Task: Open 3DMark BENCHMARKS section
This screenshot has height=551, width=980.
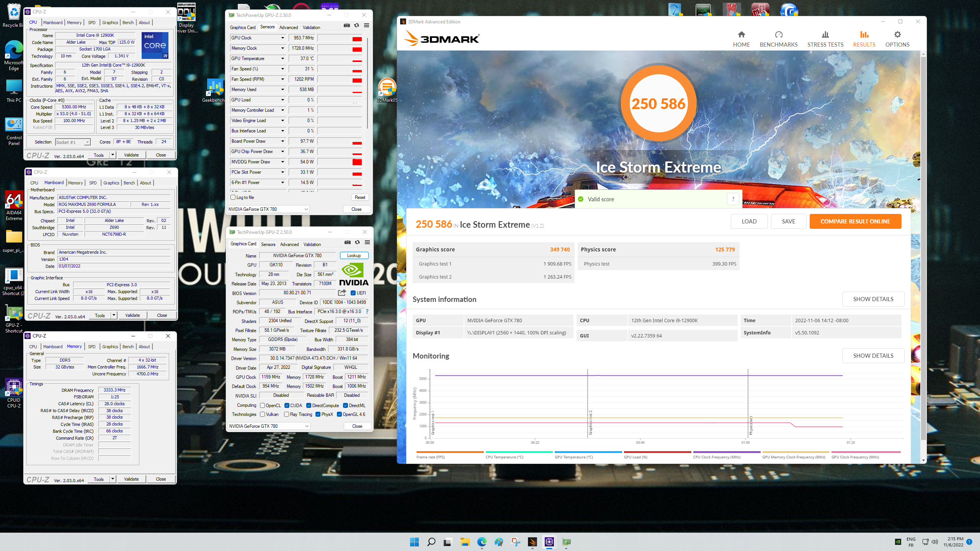Action: click(778, 39)
